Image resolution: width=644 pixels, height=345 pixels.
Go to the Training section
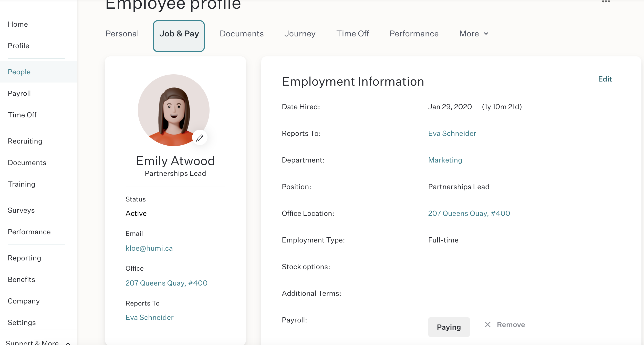(x=22, y=184)
